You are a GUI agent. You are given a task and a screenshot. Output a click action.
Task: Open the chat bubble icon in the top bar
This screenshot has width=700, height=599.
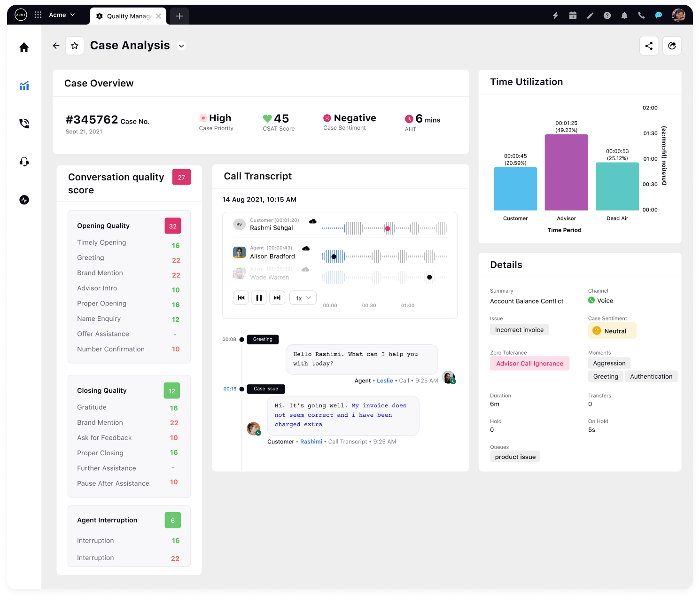pos(658,15)
